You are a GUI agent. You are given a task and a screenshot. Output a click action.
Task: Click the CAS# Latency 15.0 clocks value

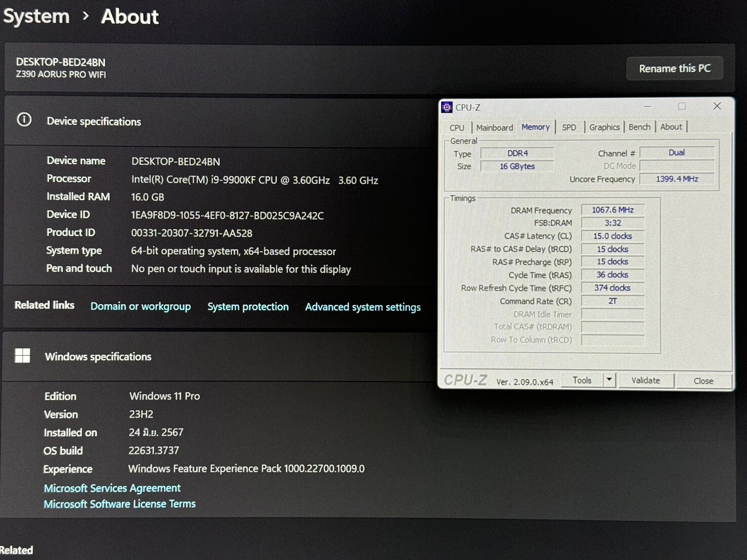click(612, 236)
